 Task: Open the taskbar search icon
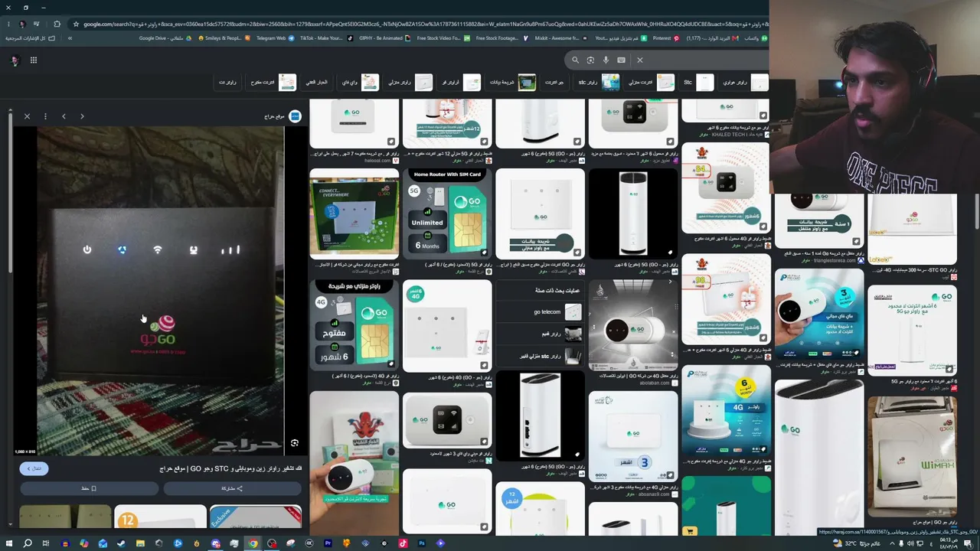click(x=28, y=543)
